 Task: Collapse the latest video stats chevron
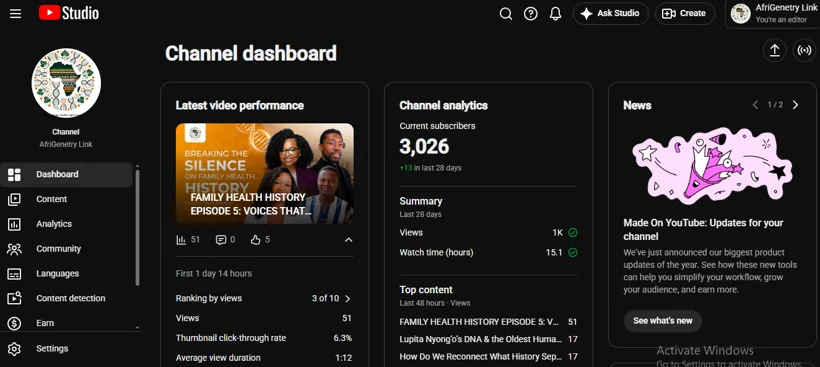pos(348,240)
